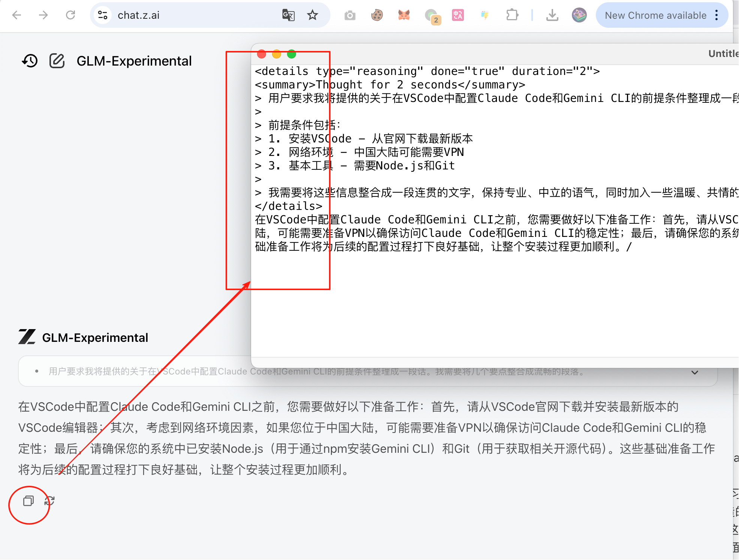Click line '1. 安装VSCode – 从官网下载最新版本'
739x560 pixels.
(364, 139)
